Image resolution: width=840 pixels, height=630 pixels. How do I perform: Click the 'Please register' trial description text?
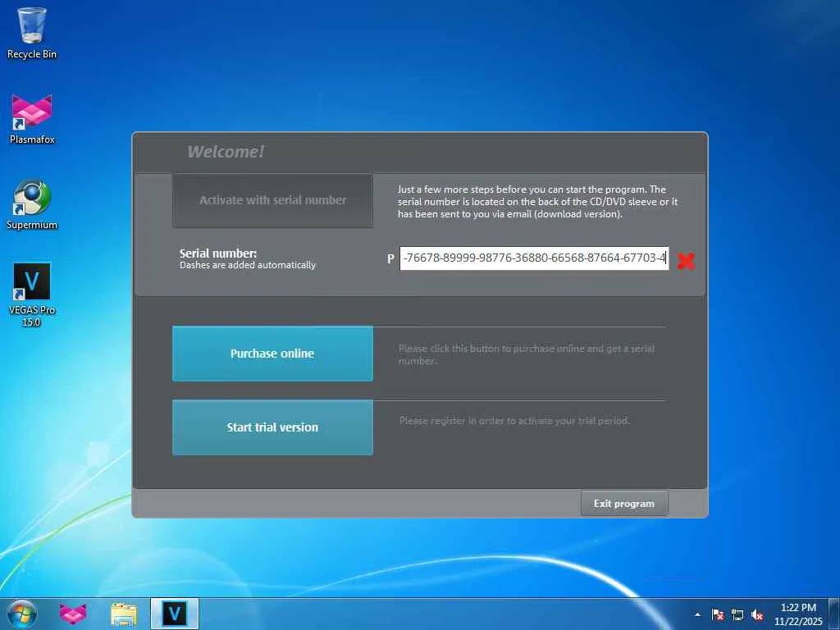[x=514, y=421]
